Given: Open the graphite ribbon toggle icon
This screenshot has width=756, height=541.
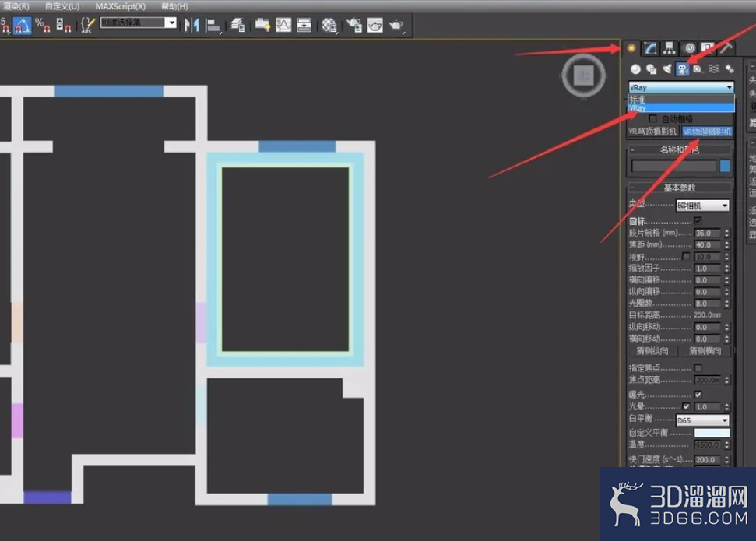Looking at the screenshot, I should click(262, 25).
